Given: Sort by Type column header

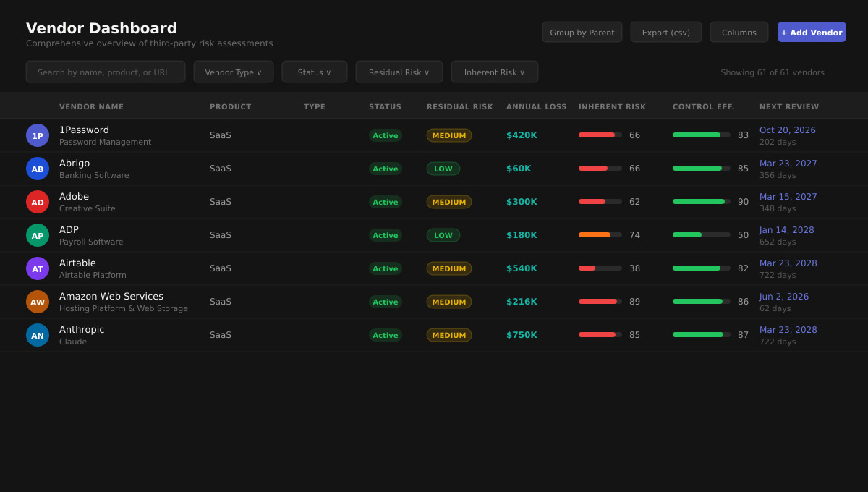Looking at the screenshot, I should pyautogui.click(x=315, y=106).
